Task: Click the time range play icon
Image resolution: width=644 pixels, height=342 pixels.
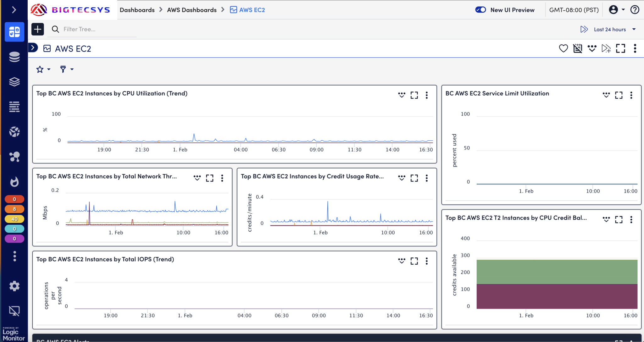Action: (x=584, y=29)
